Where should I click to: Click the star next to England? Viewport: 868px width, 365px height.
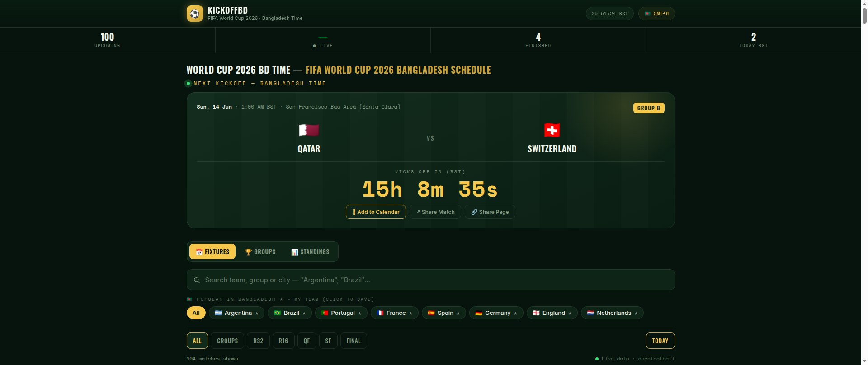pos(570,313)
